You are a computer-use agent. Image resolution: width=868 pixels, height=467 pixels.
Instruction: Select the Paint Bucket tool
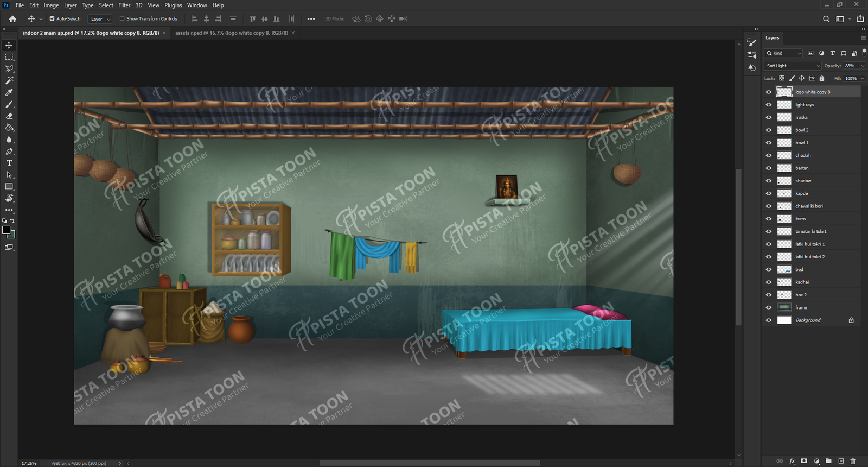pos(9,128)
